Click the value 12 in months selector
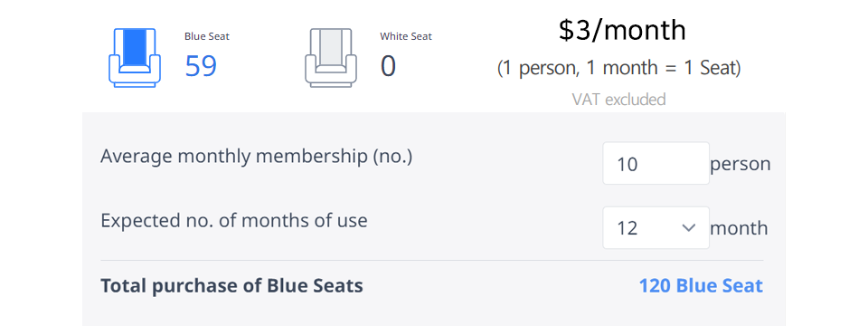 pyautogui.click(x=627, y=228)
